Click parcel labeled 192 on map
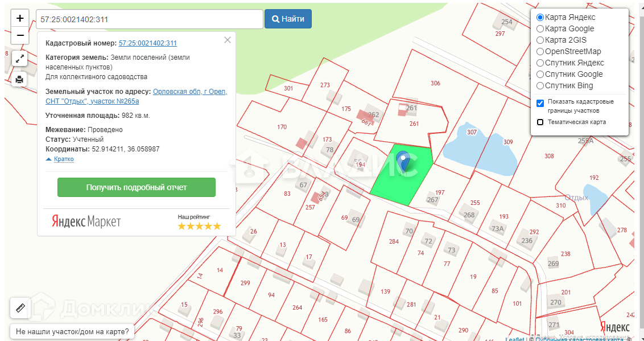Screen dimensions: 644x341 [x=594, y=178]
